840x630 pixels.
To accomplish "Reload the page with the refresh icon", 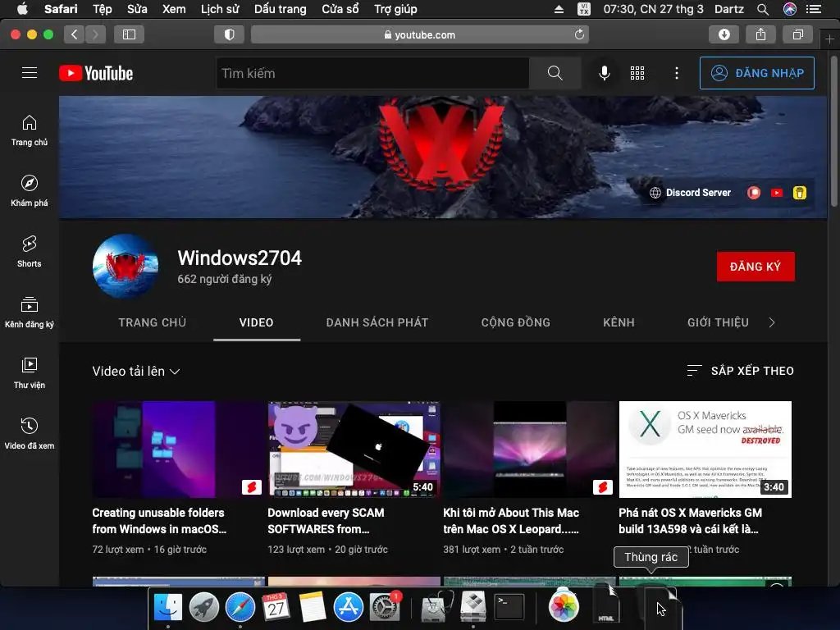I will (x=579, y=34).
